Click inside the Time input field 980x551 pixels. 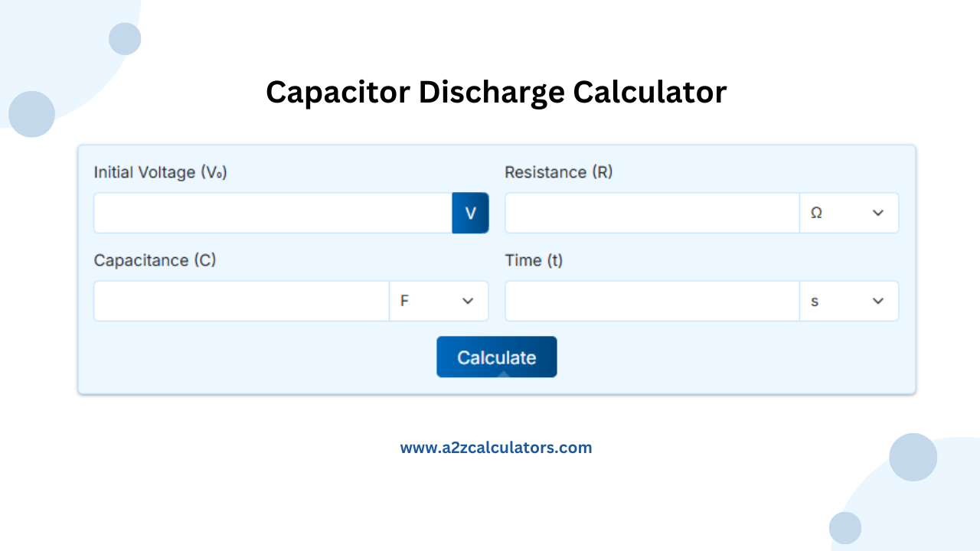[x=651, y=301]
